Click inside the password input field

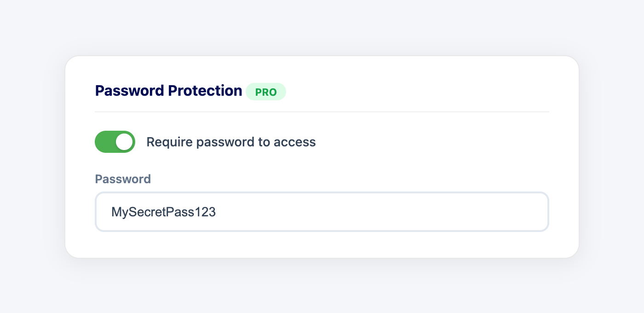click(x=322, y=212)
